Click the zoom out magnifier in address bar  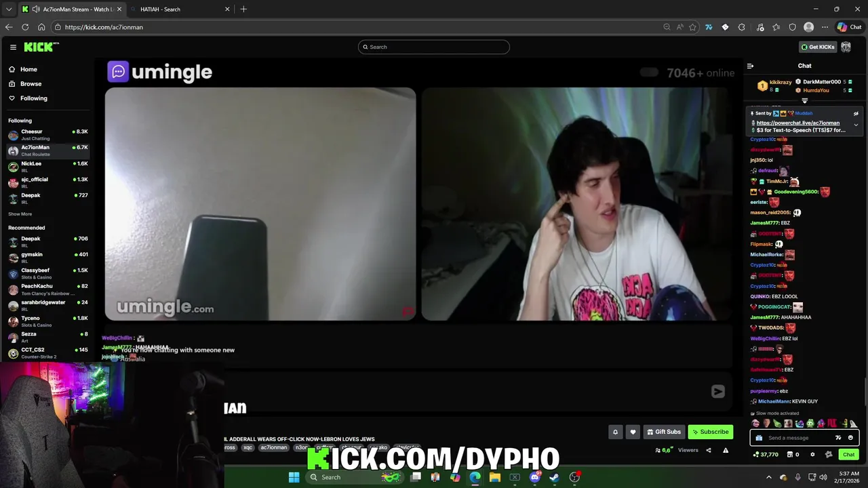[667, 27]
